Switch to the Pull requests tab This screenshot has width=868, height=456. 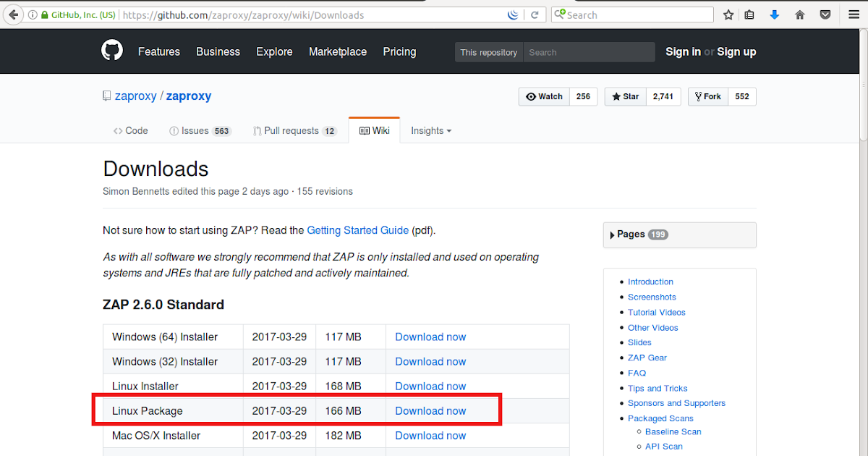click(295, 130)
